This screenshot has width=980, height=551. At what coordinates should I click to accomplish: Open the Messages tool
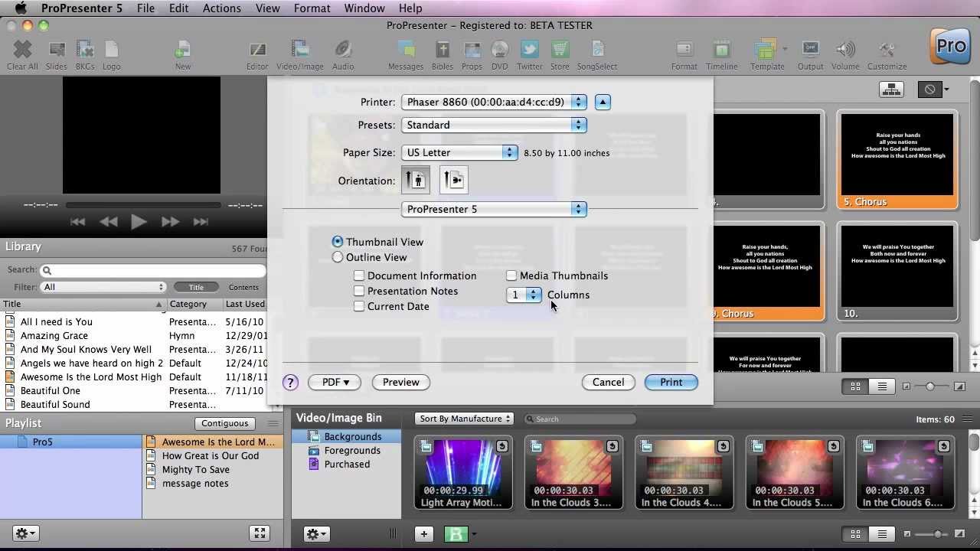pos(406,55)
